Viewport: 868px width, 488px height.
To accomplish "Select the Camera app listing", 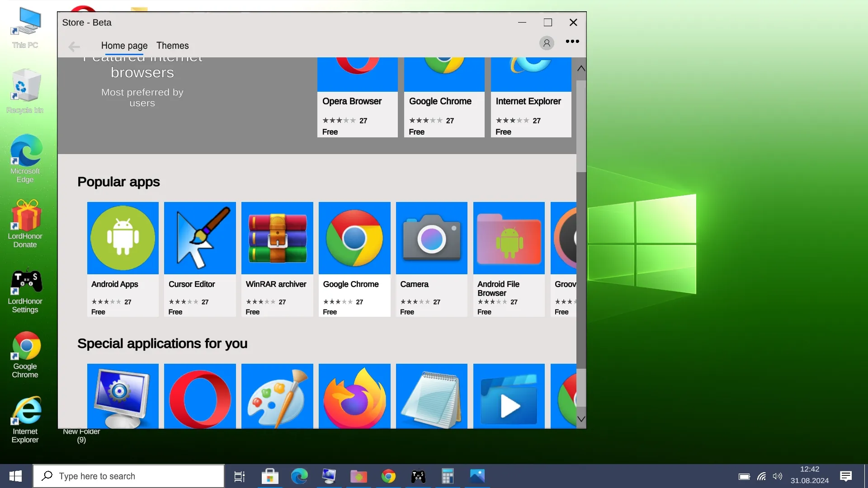I will point(432,259).
